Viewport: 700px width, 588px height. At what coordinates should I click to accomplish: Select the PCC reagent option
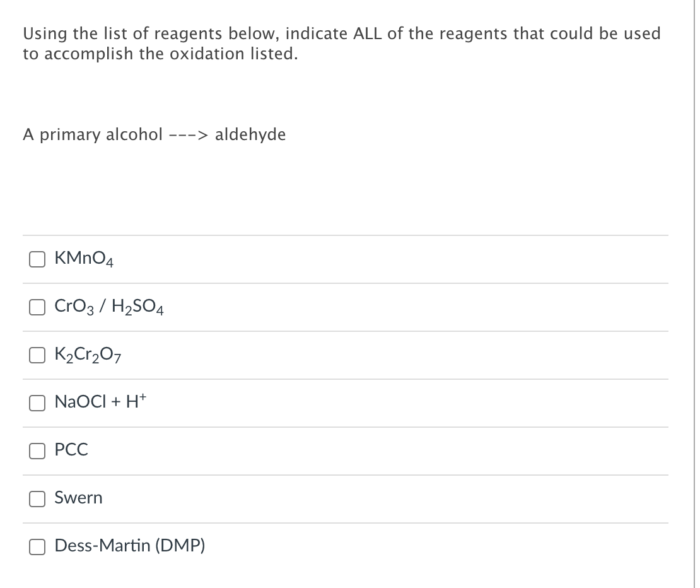(x=37, y=451)
